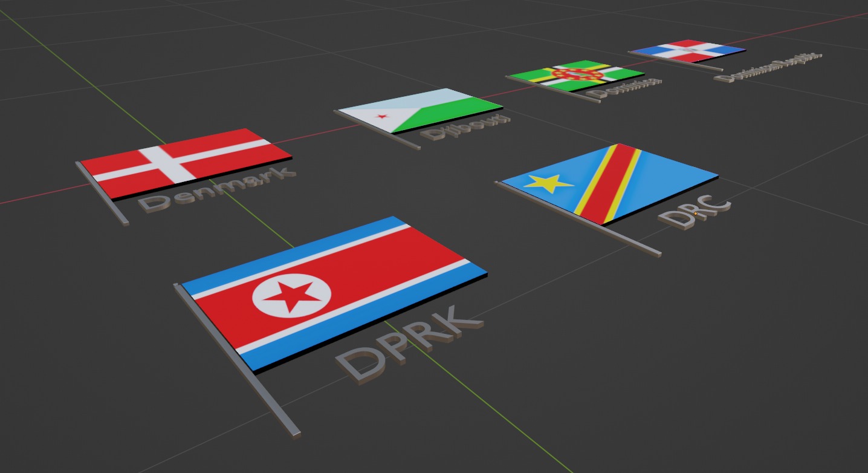868x473 pixels.
Task: Click the 3D text label 'DRC'
Action: tap(694, 213)
